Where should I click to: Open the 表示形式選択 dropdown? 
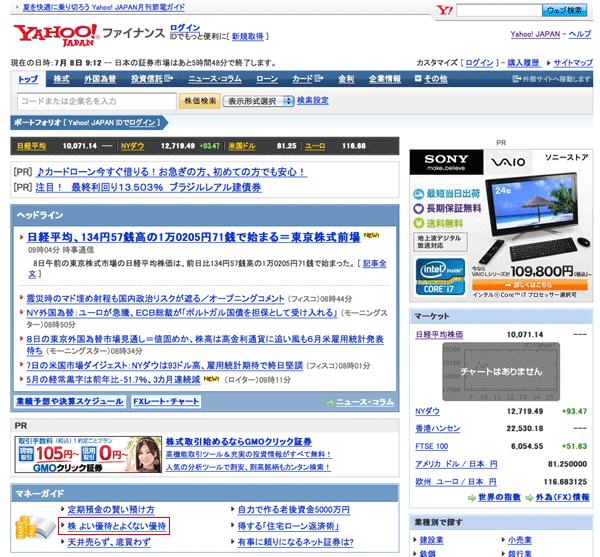click(x=260, y=101)
